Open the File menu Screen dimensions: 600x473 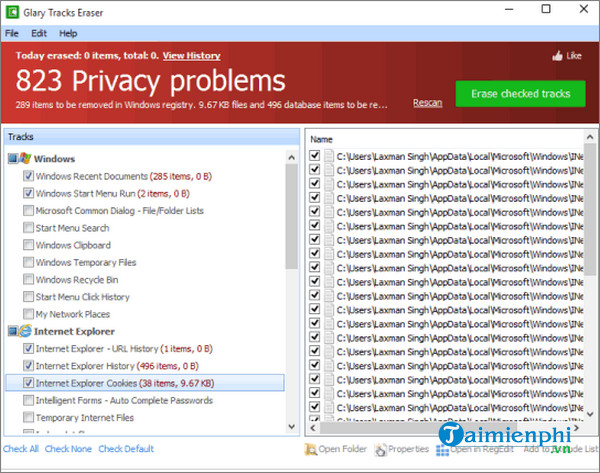13,33
